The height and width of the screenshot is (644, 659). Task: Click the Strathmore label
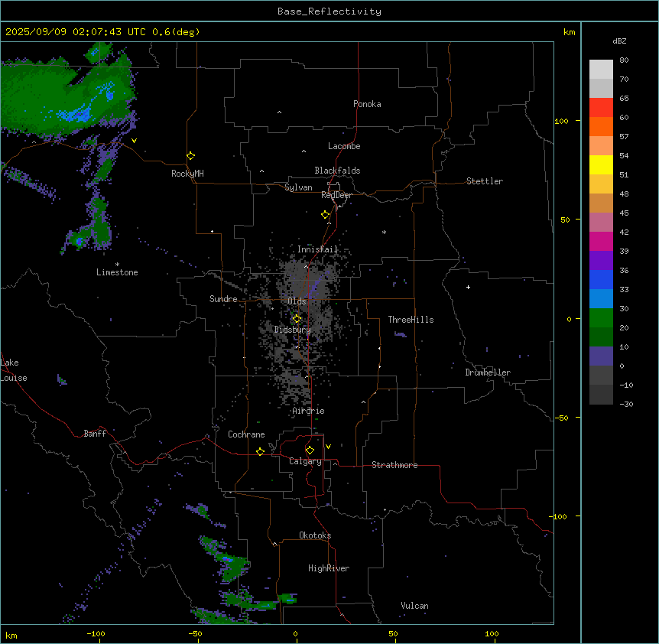pos(394,465)
